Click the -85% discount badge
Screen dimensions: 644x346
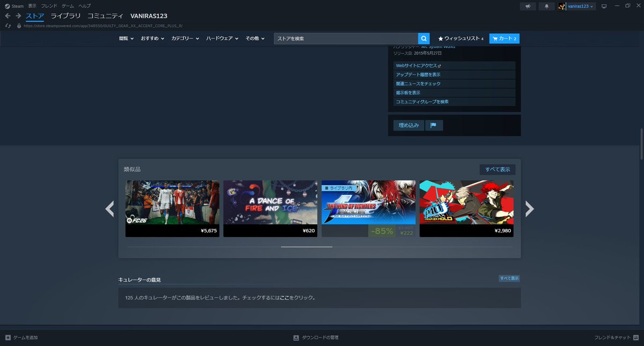pyautogui.click(x=381, y=231)
